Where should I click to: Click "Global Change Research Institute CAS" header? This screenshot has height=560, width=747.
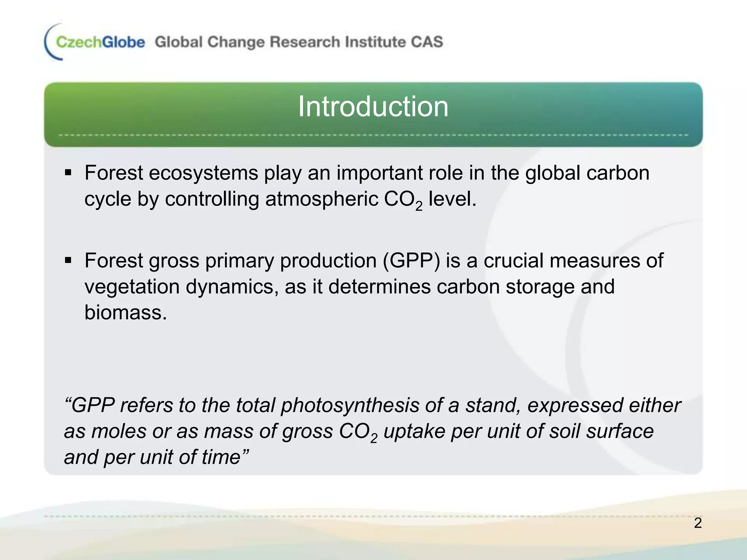pyautogui.click(x=299, y=42)
